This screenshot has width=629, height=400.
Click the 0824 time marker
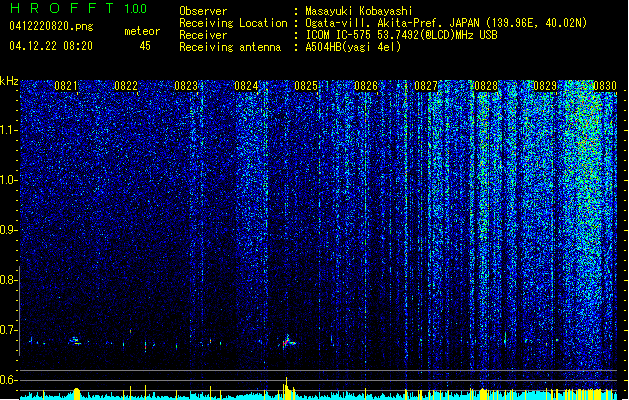pyautogui.click(x=246, y=86)
